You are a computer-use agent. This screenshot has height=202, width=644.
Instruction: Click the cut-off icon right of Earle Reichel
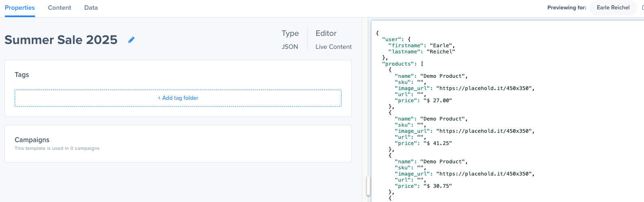642,8
